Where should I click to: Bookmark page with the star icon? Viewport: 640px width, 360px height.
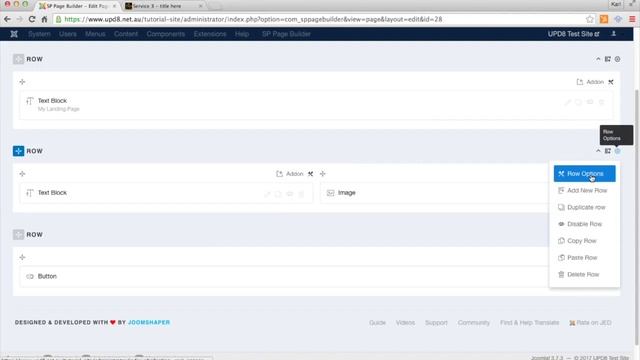pyautogui.click(x=590, y=19)
